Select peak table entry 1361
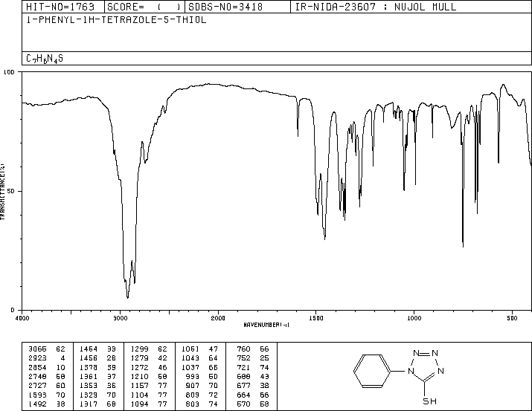The image size is (532, 411). pos(89,376)
